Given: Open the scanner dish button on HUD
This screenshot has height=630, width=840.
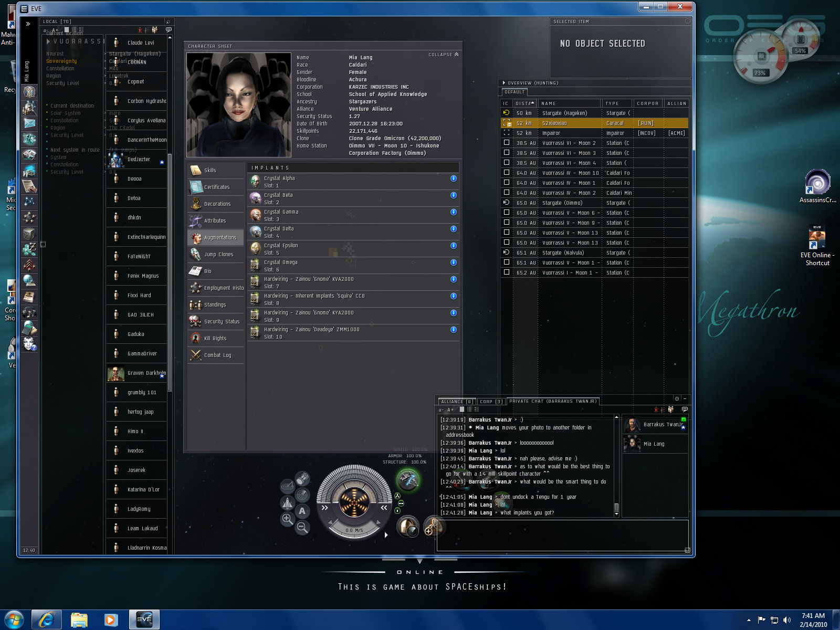Looking at the screenshot, I should point(288,486).
